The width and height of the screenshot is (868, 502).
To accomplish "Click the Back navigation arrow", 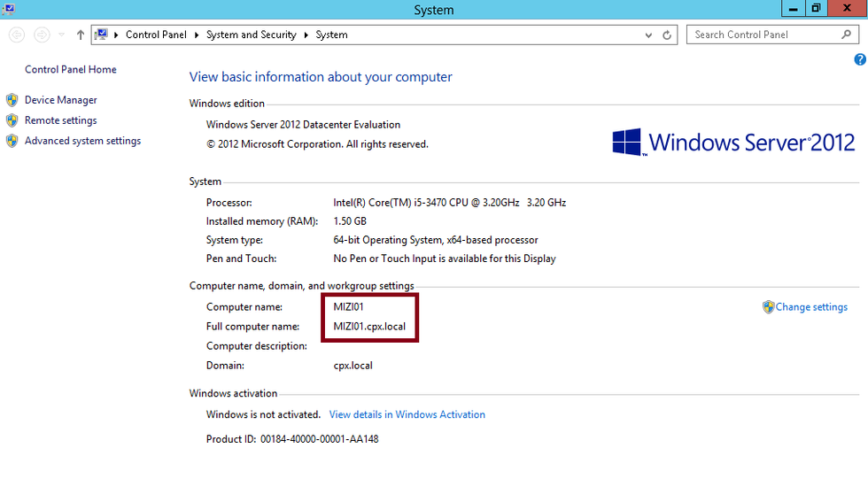I will [x=17, y=35].
